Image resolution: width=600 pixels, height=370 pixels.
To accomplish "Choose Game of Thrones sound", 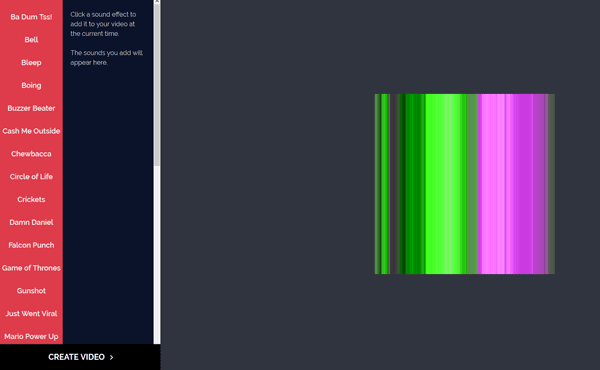I will point(31,268).
